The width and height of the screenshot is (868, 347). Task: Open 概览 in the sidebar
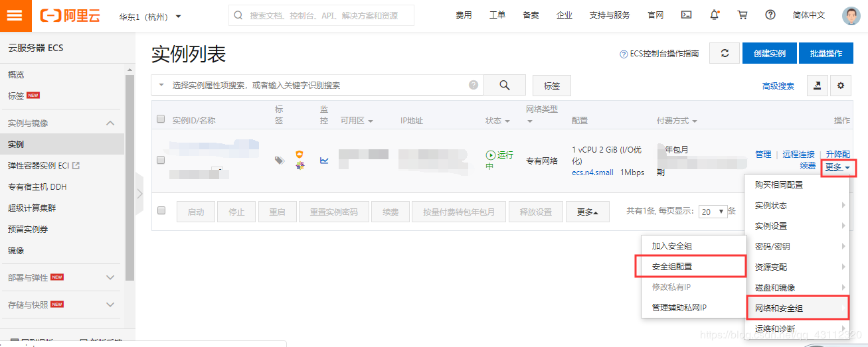16,74
